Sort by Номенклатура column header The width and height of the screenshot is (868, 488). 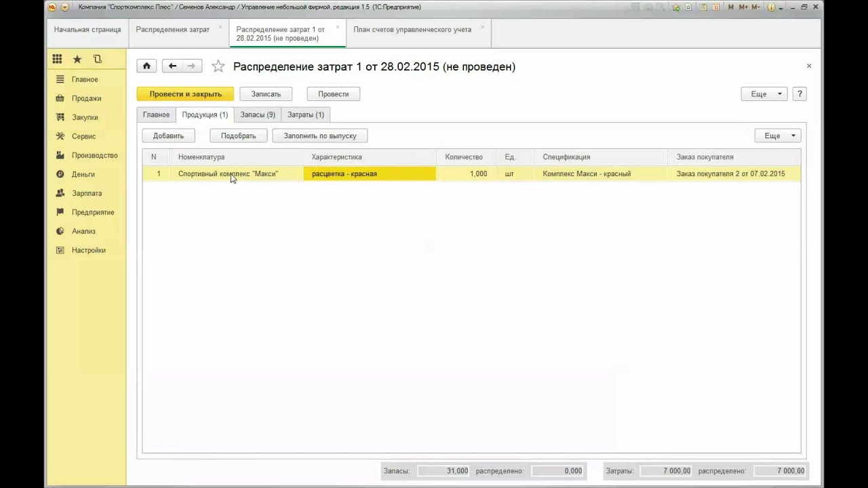(237, 157)
